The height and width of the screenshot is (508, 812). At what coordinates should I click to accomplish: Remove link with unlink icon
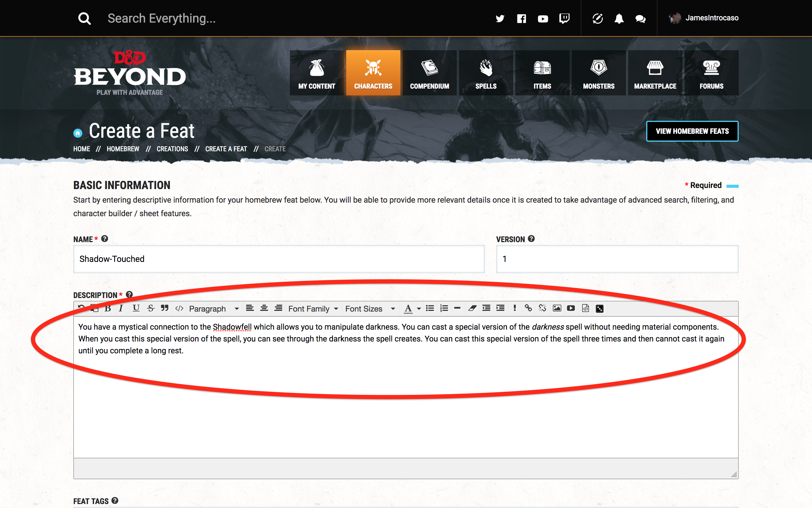click(542, 308)
